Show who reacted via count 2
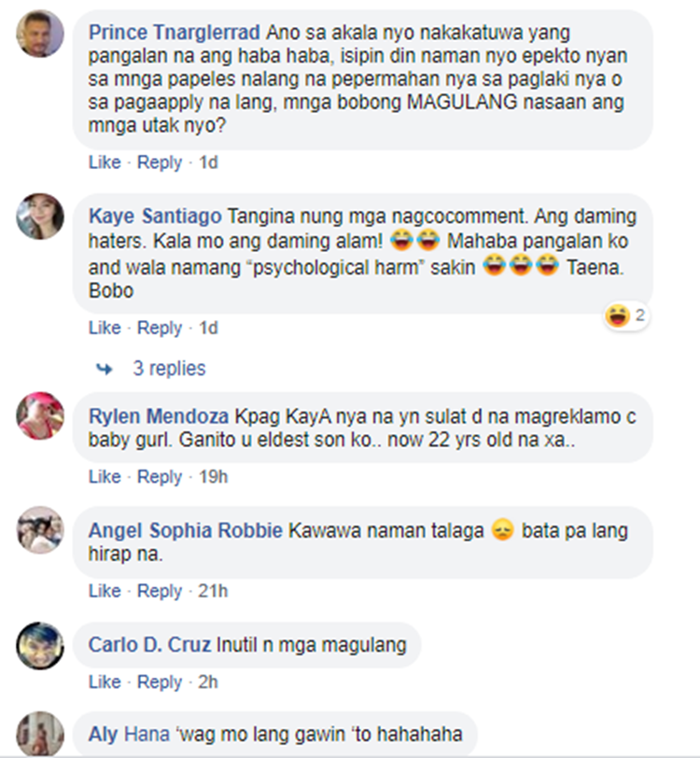Image resolution: width=700 pixels, height=758 pixels. (639, 316)
